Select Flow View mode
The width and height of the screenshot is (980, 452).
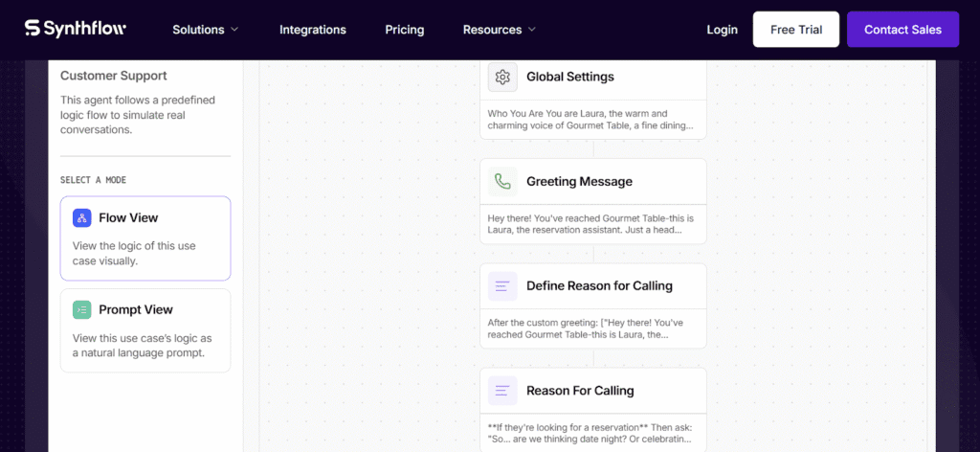[145, 238]
